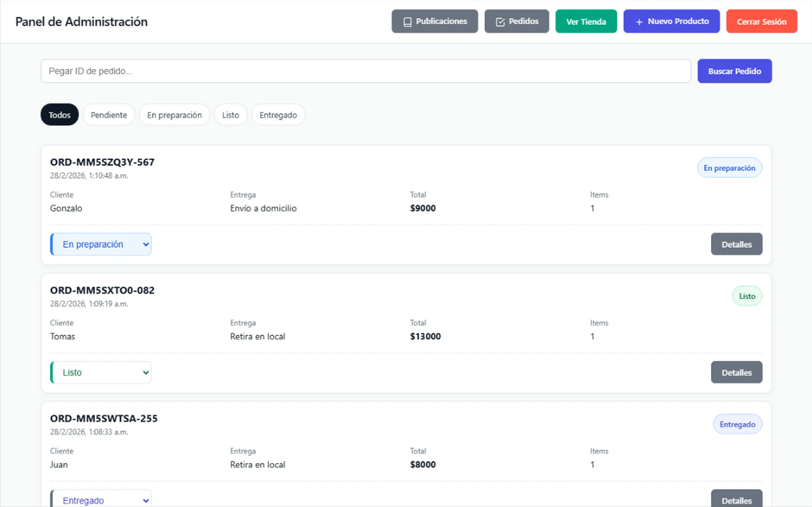Focus the Pegar ID de pedido field
This screenshot has height=507, width=812.
pos(365,71)
